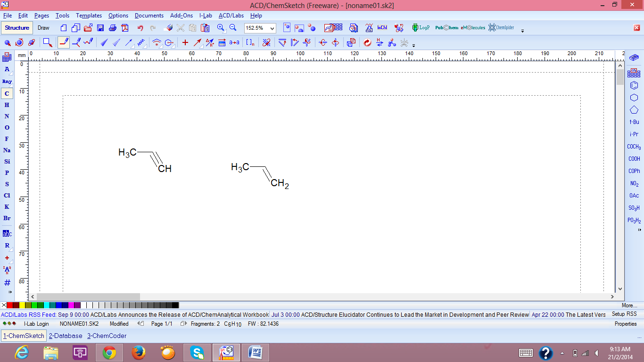Generate InChI for the structure
The image size is (644, 362).
(x=382, y=27)
